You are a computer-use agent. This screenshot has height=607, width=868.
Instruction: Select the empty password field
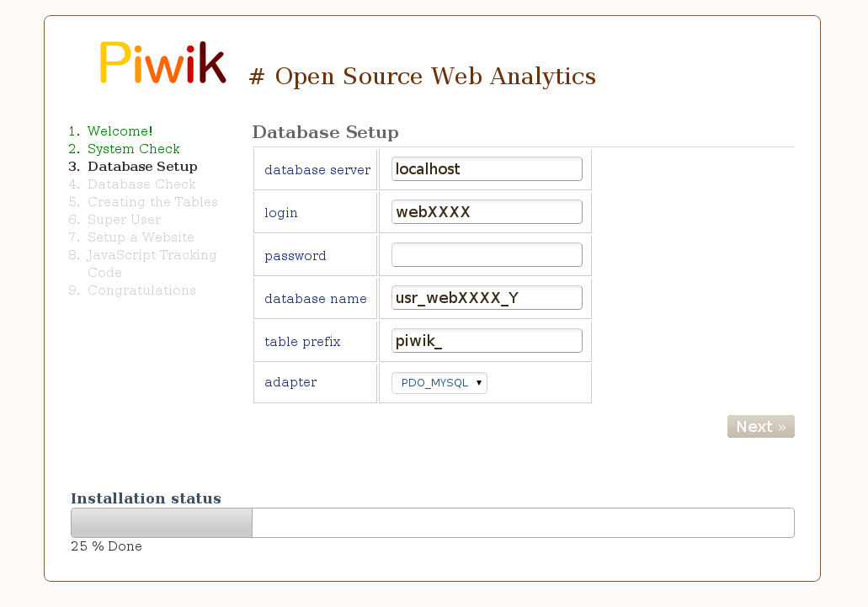(487, 255)
